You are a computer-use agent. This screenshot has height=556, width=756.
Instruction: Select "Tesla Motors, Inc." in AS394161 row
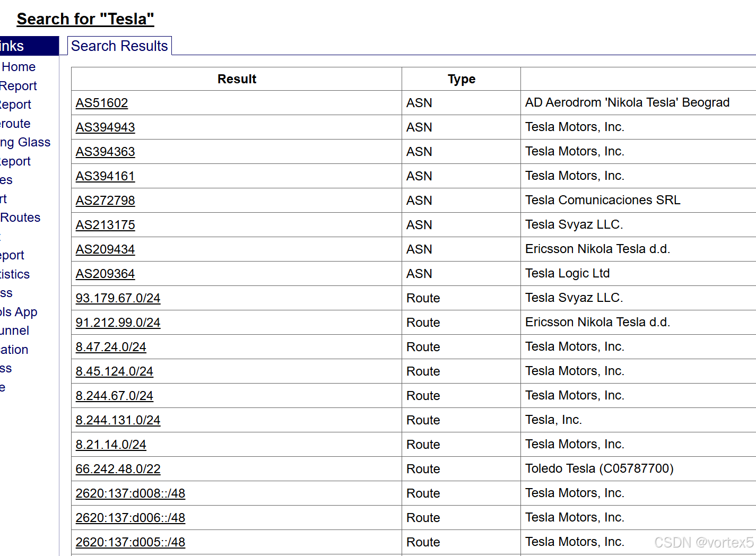pyautogui.click(x=575, y=176)
